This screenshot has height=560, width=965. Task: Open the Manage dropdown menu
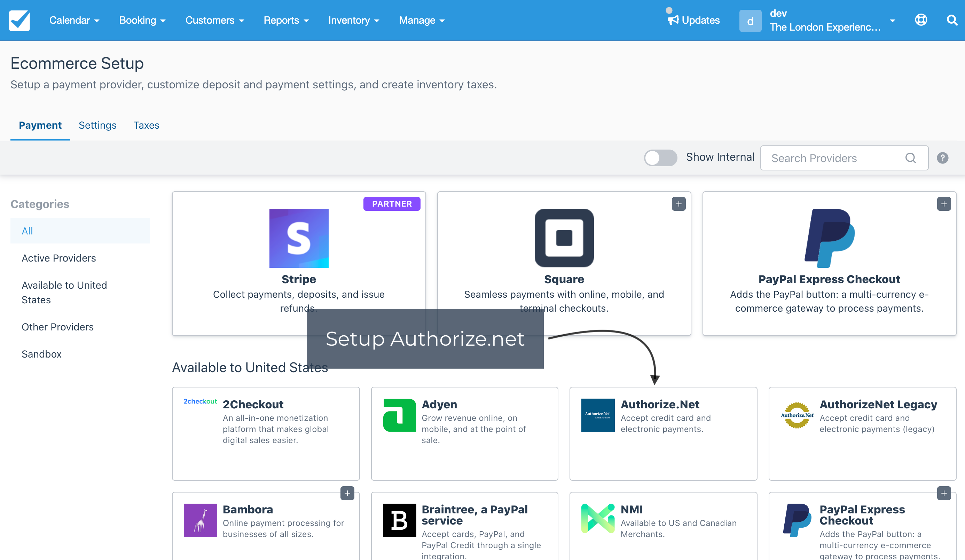pyautogui.click(x=422, y=20)
